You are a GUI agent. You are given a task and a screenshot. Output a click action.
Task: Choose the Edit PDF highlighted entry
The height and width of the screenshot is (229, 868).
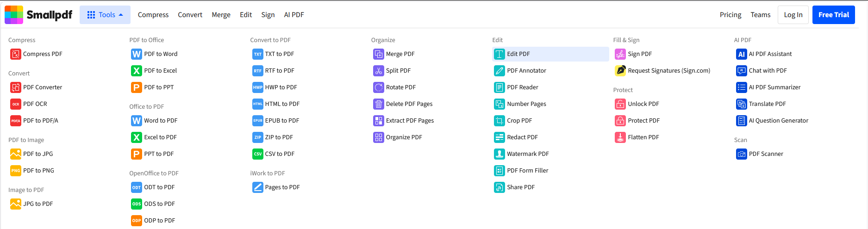(550, 54)
